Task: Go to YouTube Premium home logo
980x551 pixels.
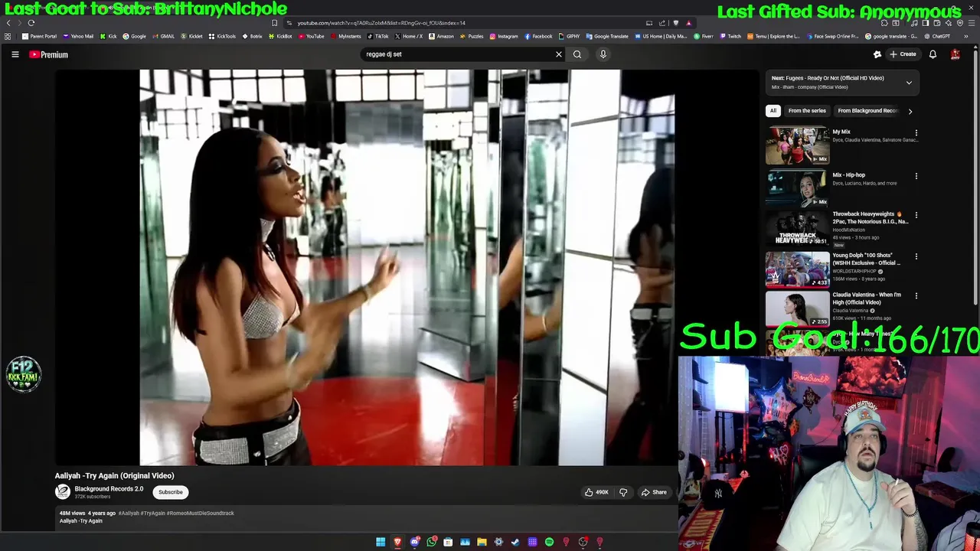Action: tap(48, 54)
